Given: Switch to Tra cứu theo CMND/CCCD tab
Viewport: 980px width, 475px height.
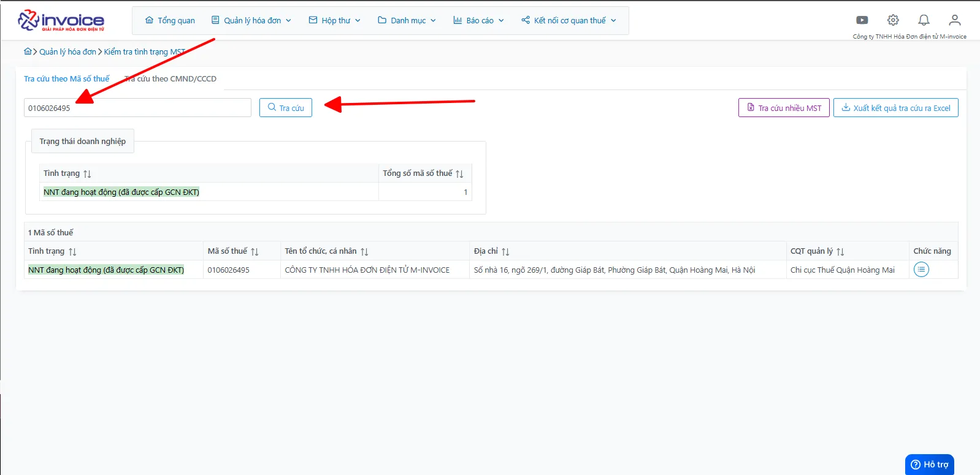Looking at the screenshot, I should [x=170, y=78].
